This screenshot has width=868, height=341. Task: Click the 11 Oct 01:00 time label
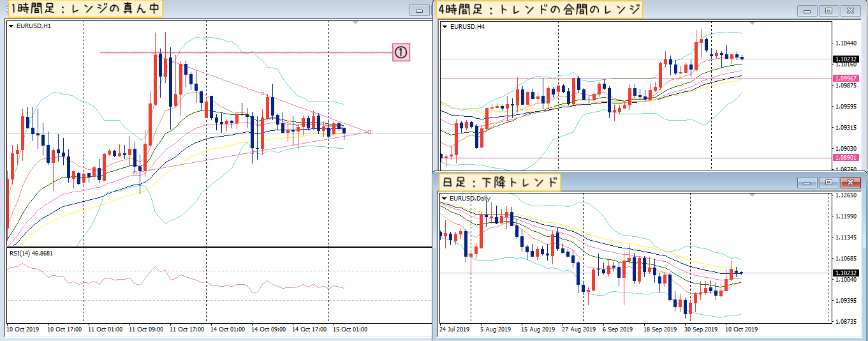click(x=105, y=330)
